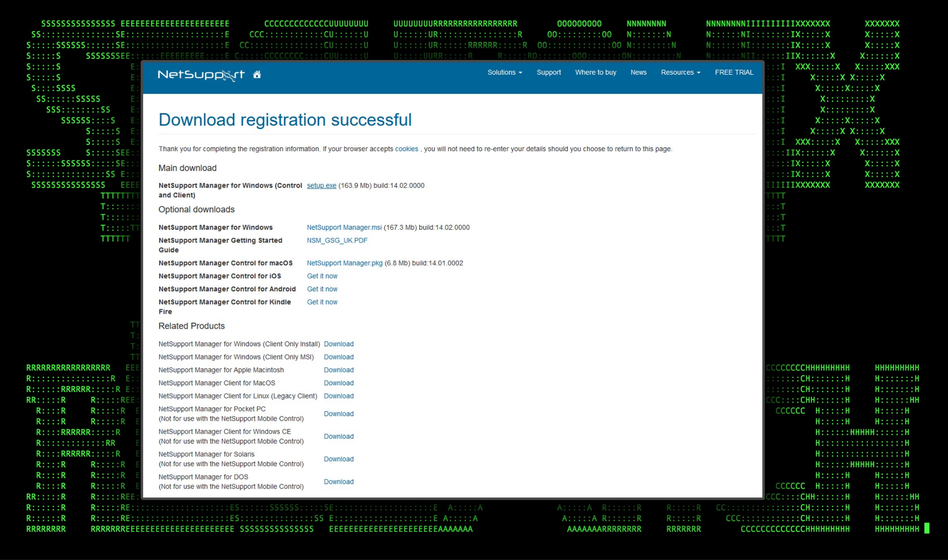The width and height of the screenshot is (948, 560).
Task: Open the cookies link
Action: (406, 149)
